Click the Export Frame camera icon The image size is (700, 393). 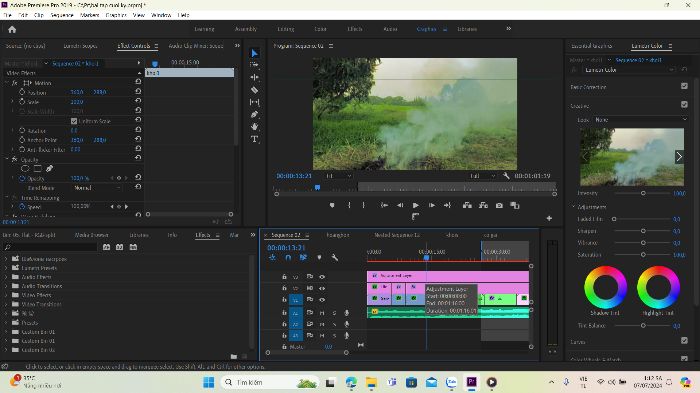point(499,205)
